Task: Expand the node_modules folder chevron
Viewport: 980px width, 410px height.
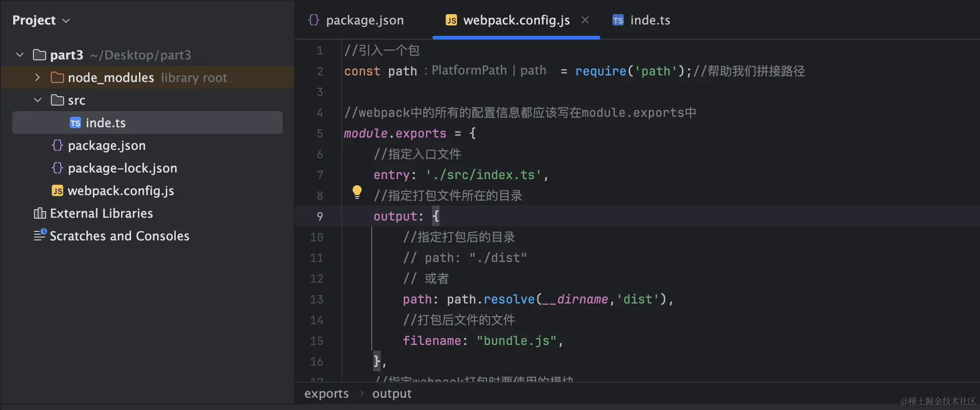Action: coord(37,77)
